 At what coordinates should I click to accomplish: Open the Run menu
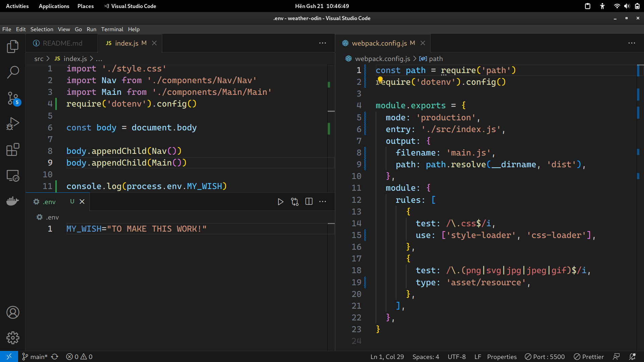point(91,29)
